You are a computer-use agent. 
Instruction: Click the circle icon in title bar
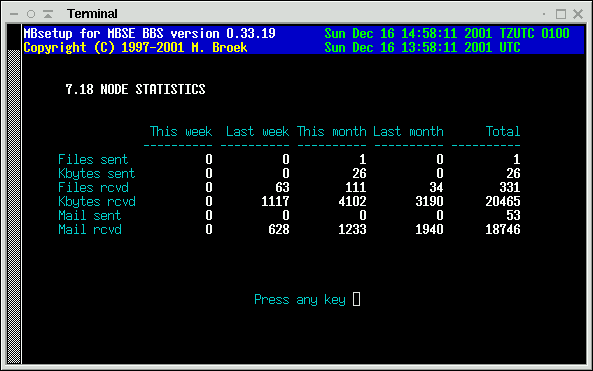coord(31,14)
